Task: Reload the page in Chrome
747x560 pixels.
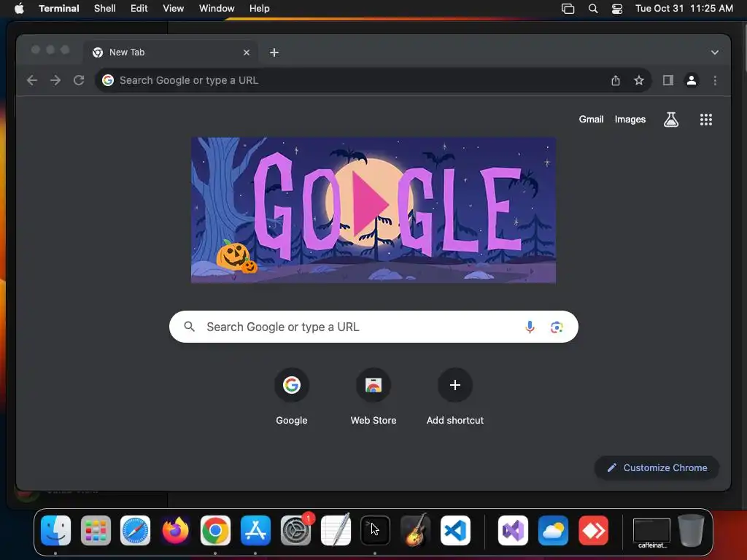Action: (79, 80)
